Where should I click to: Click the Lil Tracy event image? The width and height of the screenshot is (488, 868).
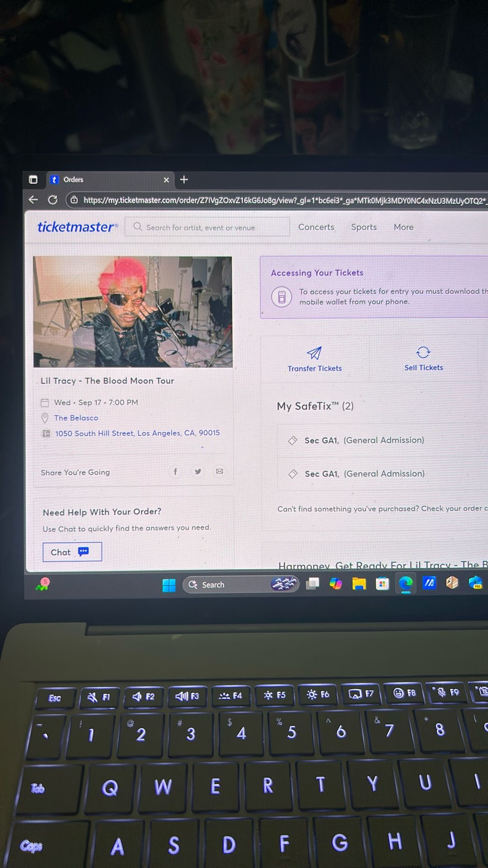tap(133, 311)
